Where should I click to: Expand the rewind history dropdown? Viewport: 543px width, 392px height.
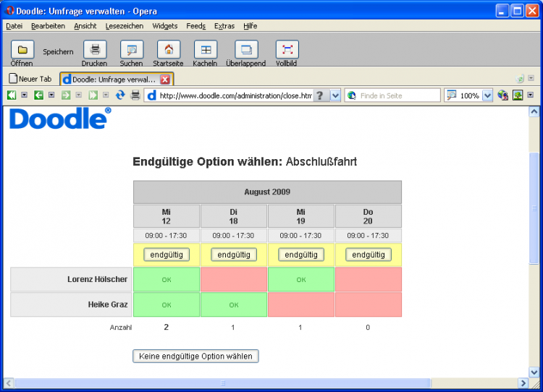point(24,95)
